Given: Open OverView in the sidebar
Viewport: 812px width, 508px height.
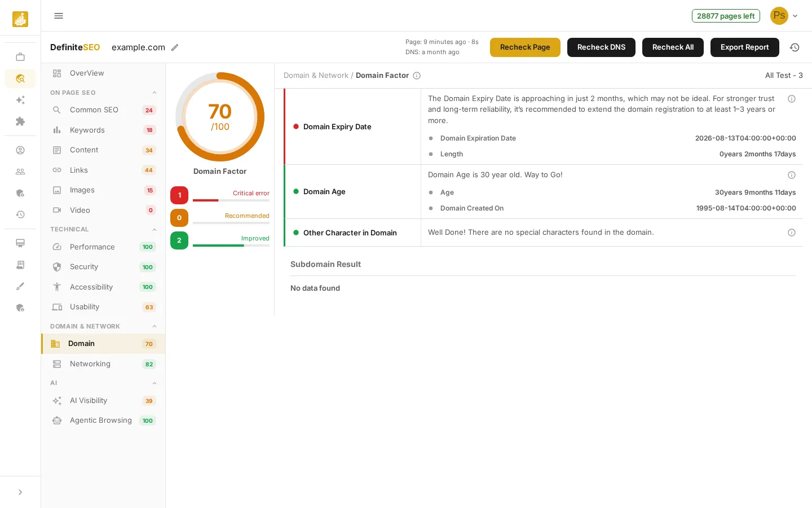Looking at the screenshot, I should pyautogui.click(x=103, y=73).
